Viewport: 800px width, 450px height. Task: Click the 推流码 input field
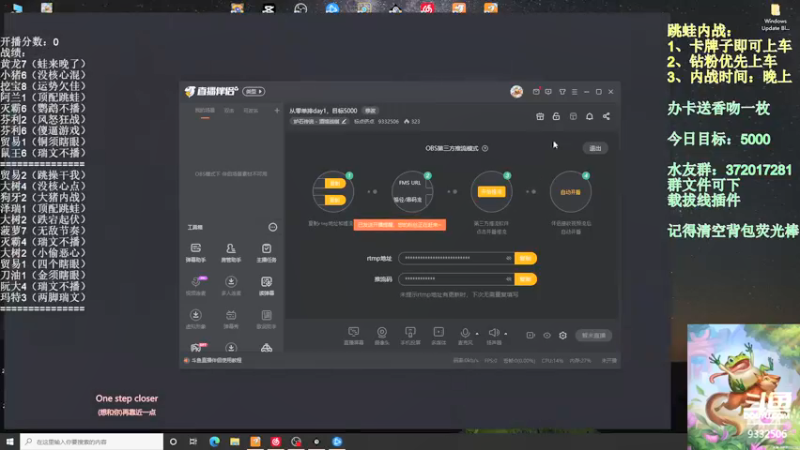point(456,279)
